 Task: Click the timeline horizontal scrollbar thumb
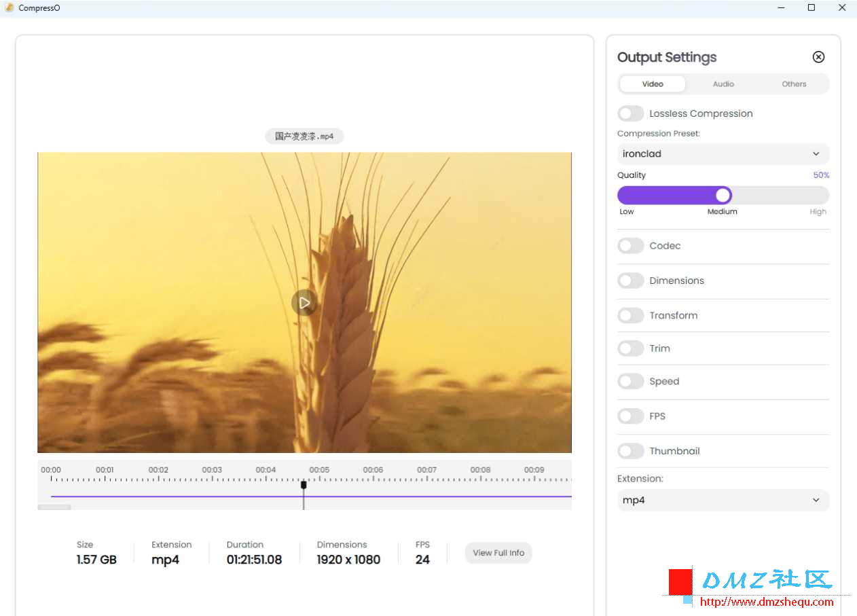coord(54,507)
